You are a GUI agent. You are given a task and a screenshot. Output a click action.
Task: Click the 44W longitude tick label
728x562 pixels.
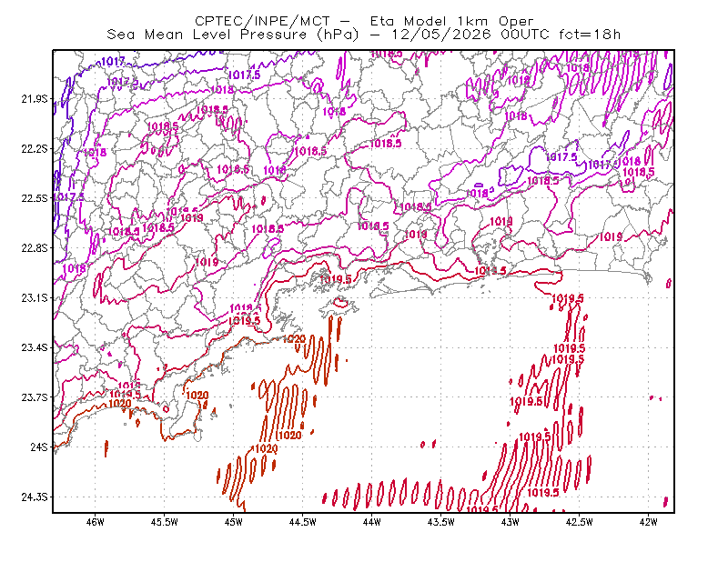pyautogui.click(x=371, y=522)
